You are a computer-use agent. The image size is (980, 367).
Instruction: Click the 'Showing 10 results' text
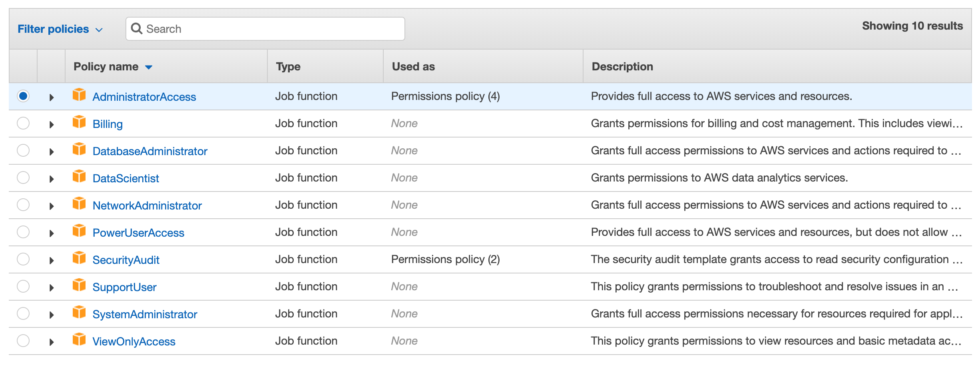912,26
